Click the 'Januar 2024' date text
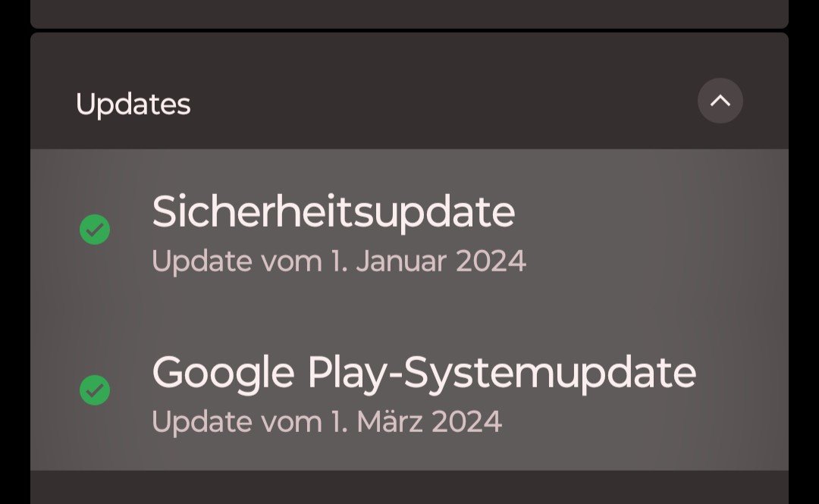The image size is (819, 504). (x=441, y=261)
